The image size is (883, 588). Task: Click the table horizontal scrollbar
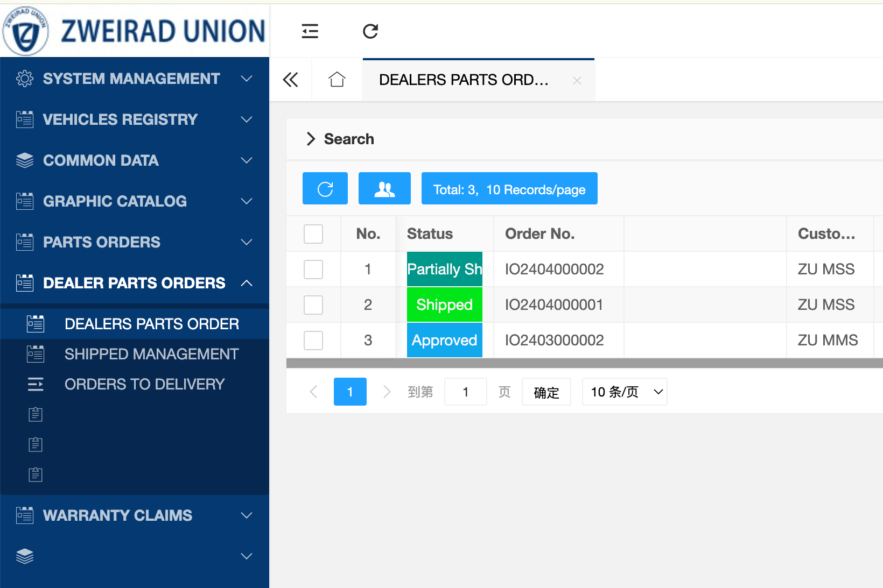point(585,363)
